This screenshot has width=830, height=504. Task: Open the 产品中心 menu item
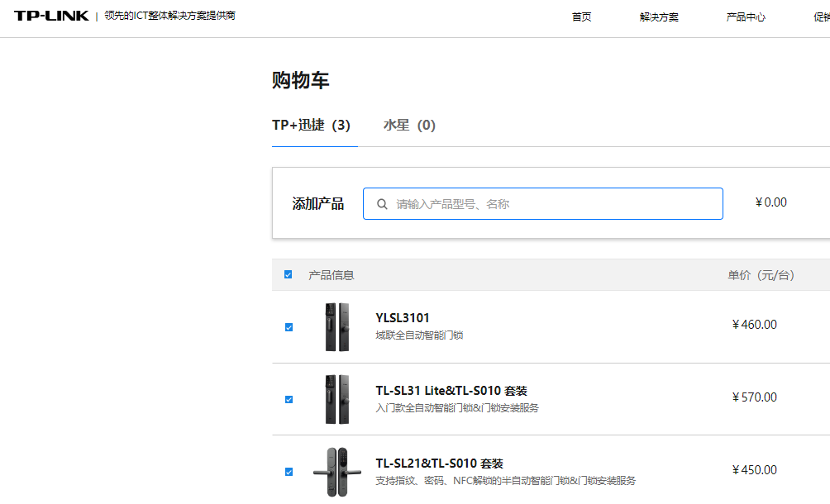[x=746, y=17]
